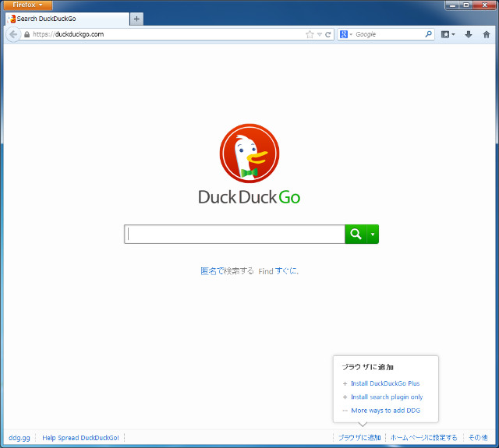Open the その他 footer menu

(x=478, y=438)
